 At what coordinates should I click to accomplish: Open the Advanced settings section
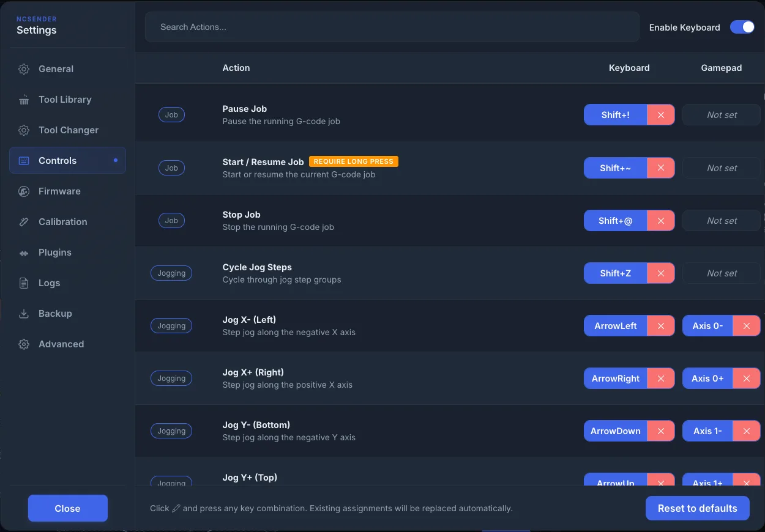coord(67,344)
